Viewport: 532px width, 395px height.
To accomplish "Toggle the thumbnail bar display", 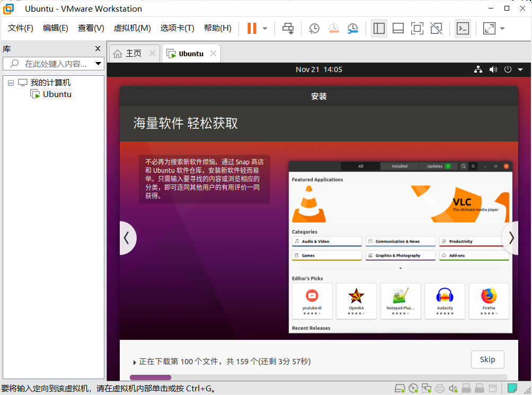I will (398, 28).
